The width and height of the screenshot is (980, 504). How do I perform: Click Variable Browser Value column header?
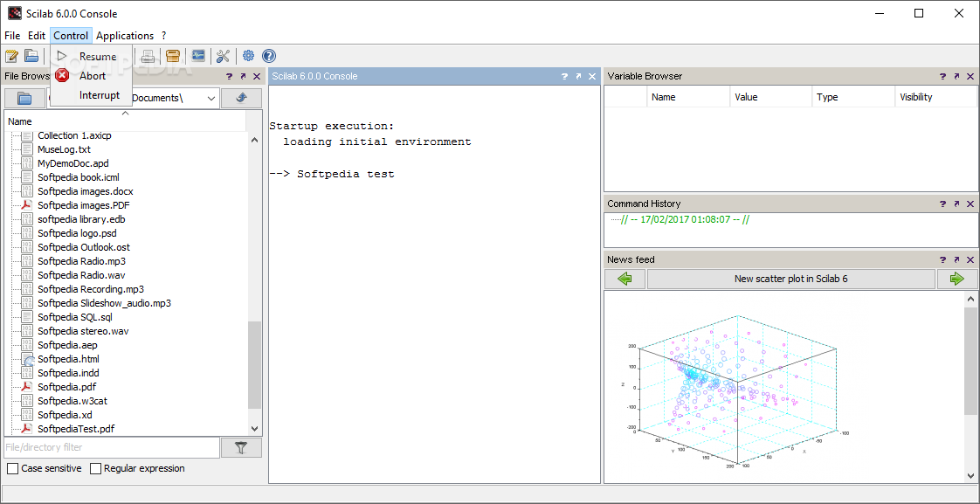click(771, 97)
